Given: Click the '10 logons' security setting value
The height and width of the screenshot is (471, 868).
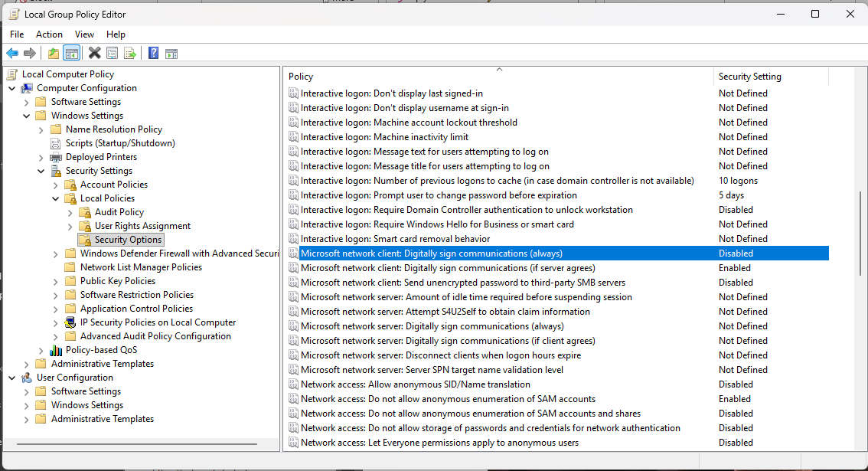Looking at the screenshot, I should [738, 181].
